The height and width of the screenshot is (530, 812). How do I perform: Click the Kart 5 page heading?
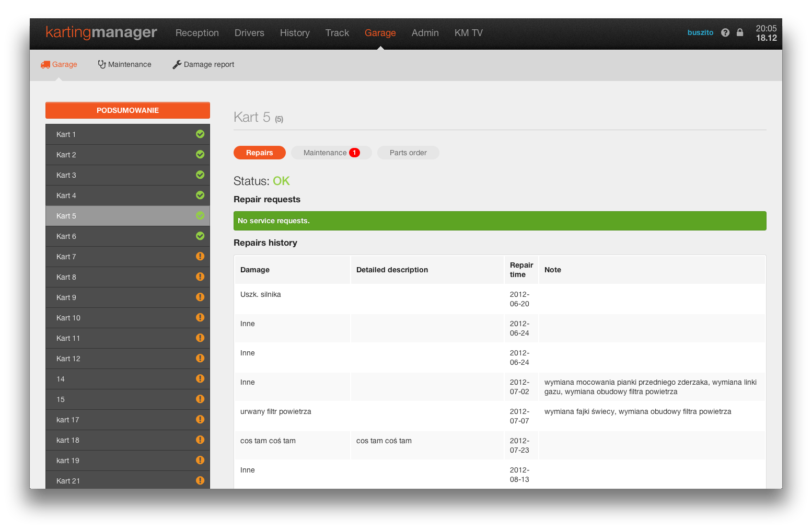(x=258, y=117)
